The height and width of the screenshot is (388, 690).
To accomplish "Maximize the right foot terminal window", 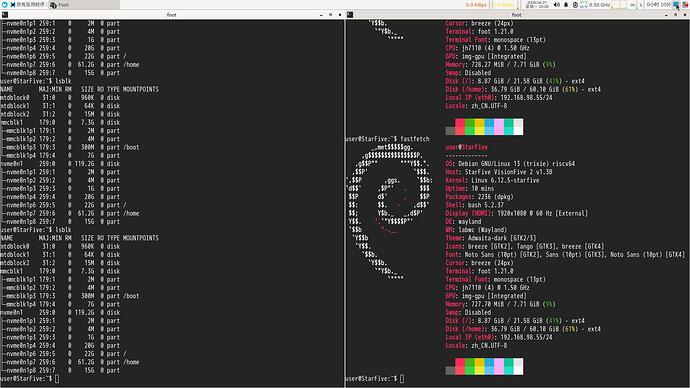I will click(x=675, y=15).
